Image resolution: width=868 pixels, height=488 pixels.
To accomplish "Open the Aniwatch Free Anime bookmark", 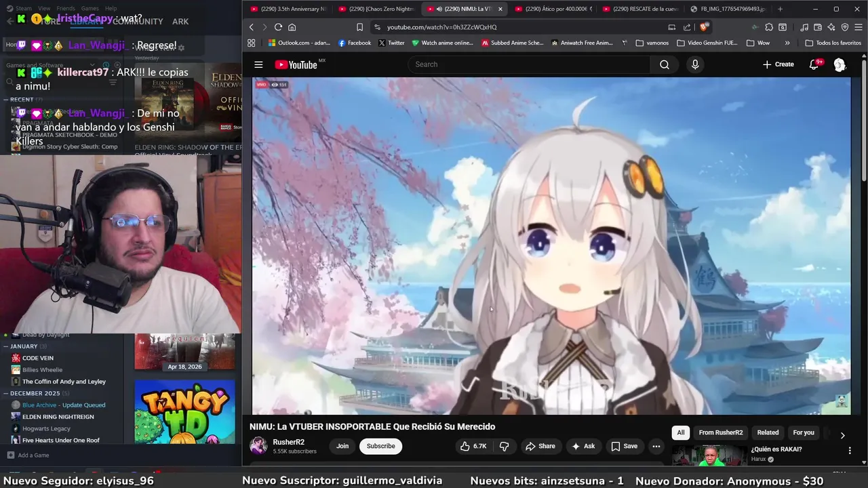I will [x=582, y=43].
